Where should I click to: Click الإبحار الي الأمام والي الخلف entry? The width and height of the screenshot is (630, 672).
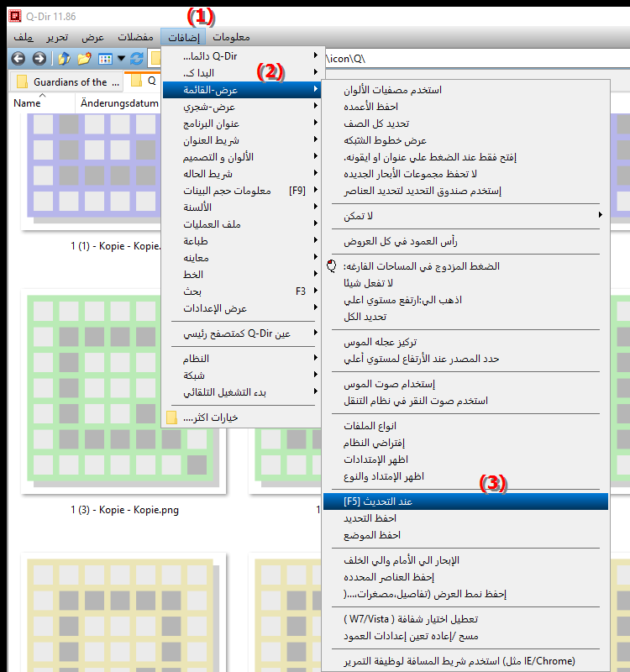click(x=465, y=560)
